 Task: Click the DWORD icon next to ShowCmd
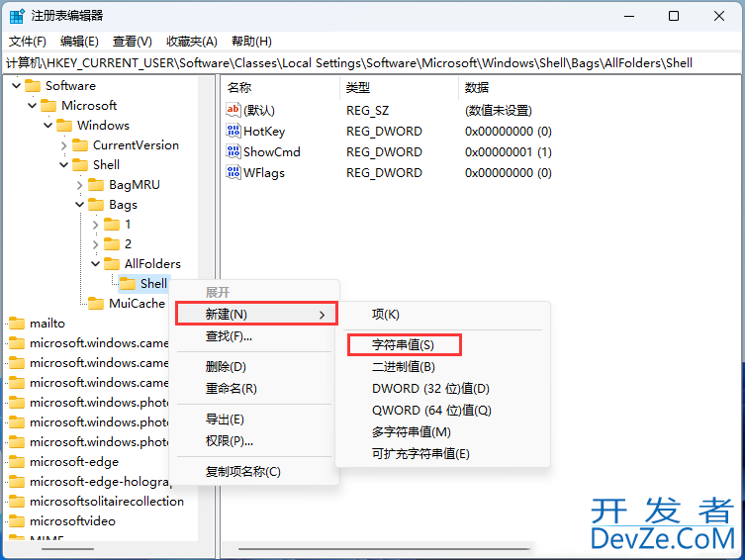pos(233,152)
